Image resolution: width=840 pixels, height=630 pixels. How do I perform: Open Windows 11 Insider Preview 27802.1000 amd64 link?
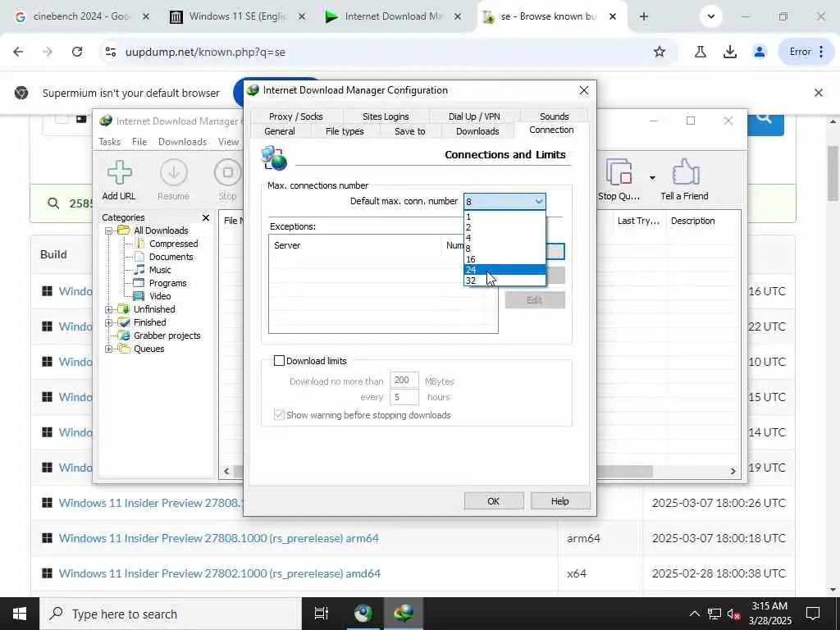pyautogui.click(x=220, y=573)
